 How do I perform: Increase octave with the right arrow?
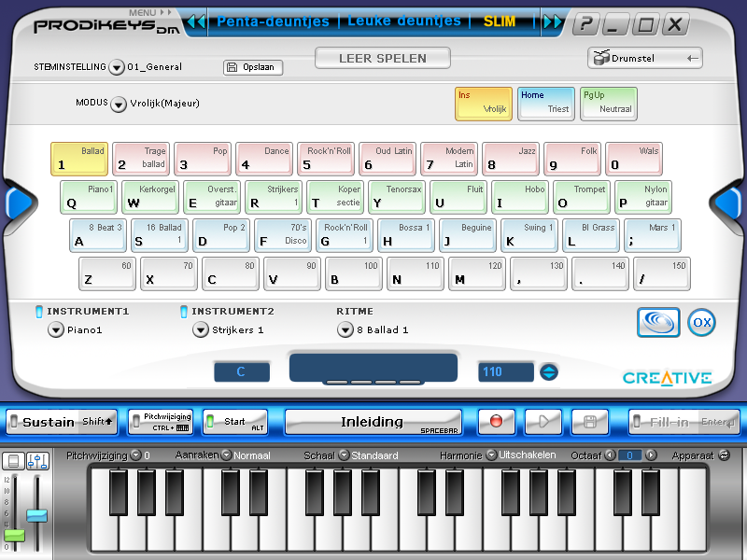651,455
